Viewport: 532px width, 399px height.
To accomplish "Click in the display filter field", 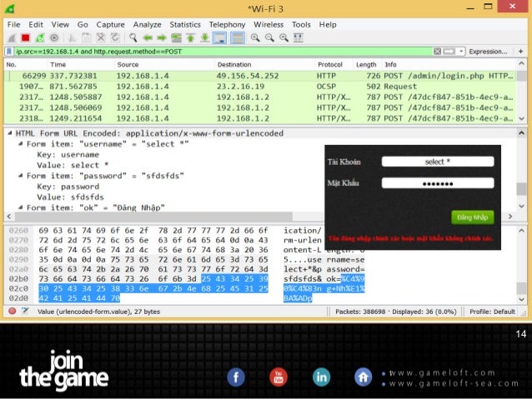I will point(223,52).
